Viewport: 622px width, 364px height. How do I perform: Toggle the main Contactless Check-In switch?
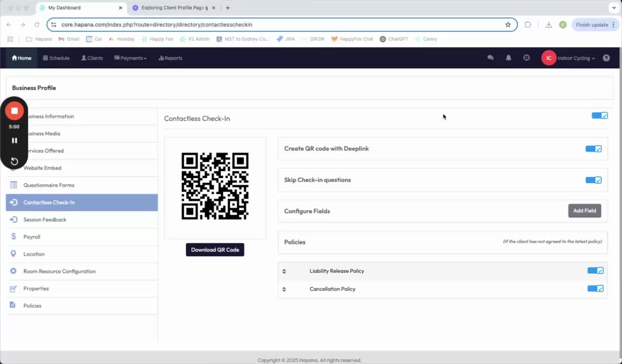coord(600,116)
